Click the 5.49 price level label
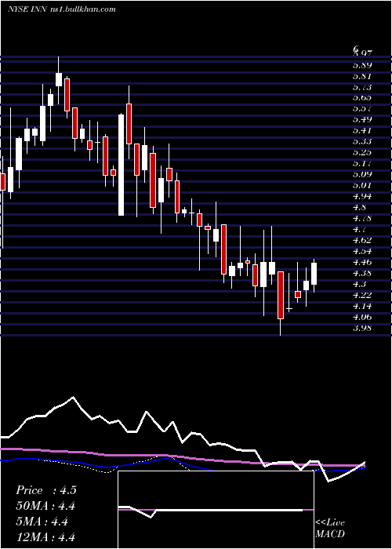Screen dimensions: 392x549 [362, 120]
